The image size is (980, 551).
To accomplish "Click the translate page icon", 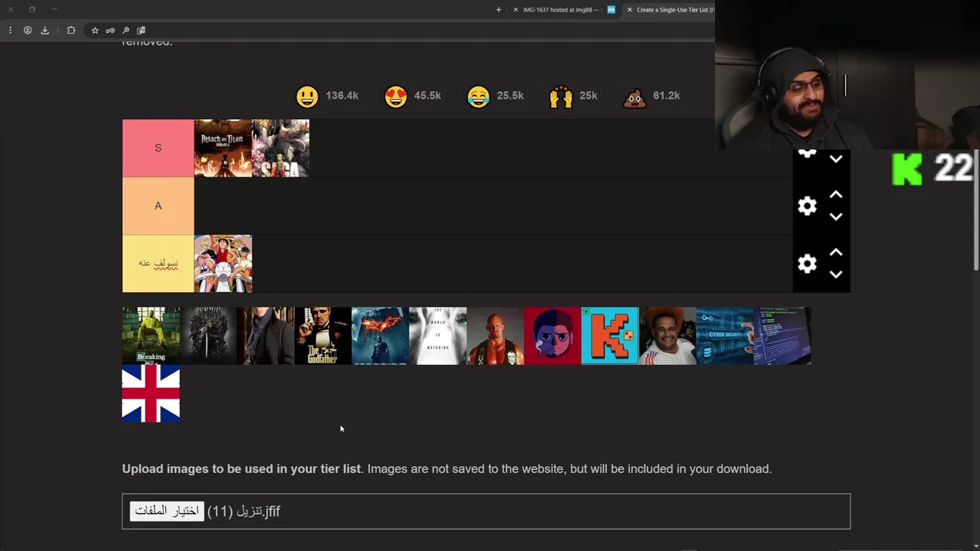I will [x=141, y=31].
